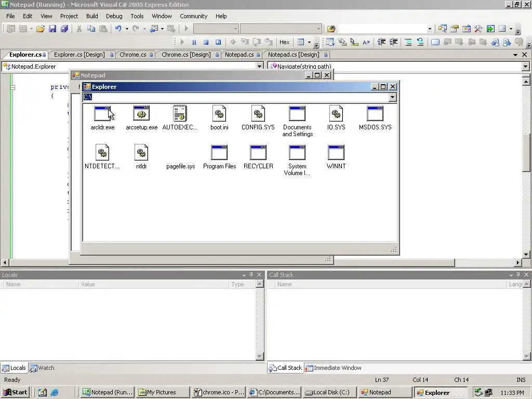
Task: Open the Locals panel window position dropdown
Action: (244, 275)
